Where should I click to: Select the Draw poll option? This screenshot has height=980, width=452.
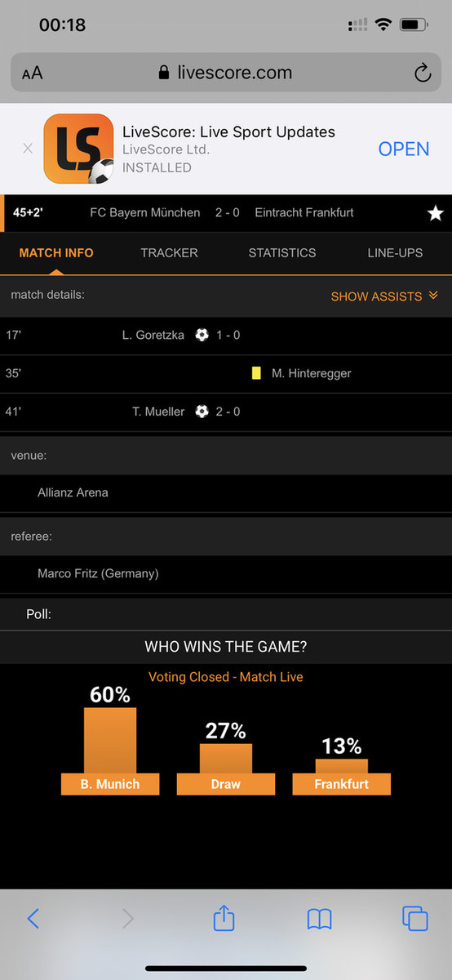tap(226, 768)
